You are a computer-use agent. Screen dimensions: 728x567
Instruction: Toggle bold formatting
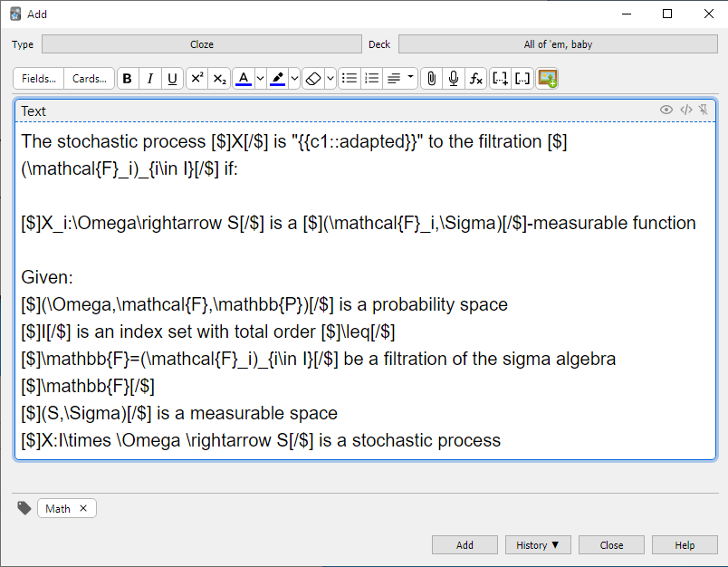pos(127,79)
